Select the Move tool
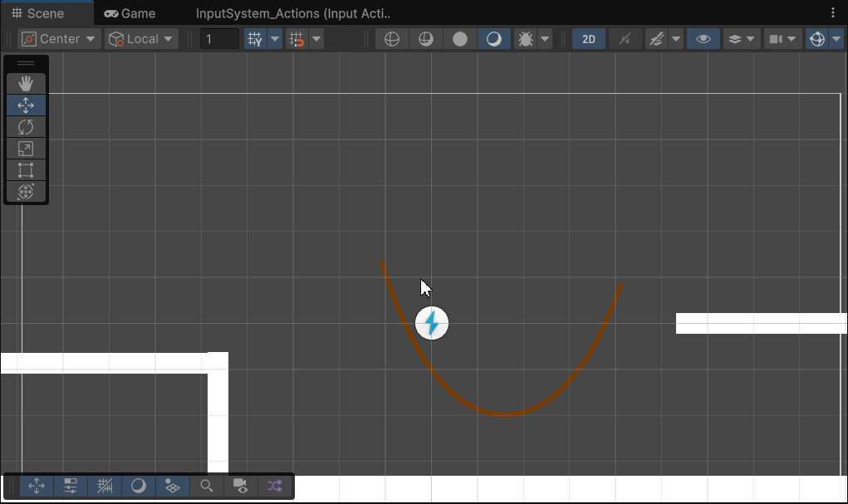Viewport: 848px width, 504px height. (26, 105)
